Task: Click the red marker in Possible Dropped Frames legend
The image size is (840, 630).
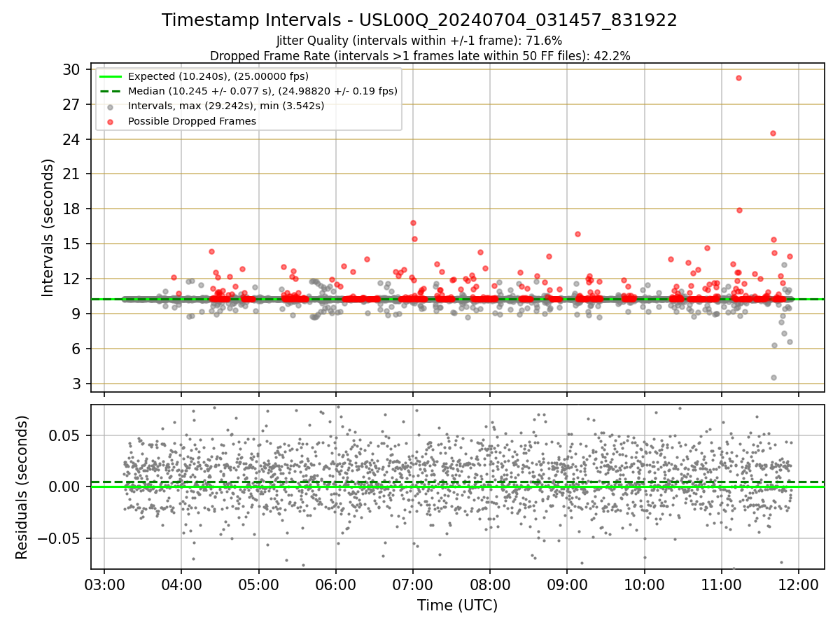Action: pos(111,121)
